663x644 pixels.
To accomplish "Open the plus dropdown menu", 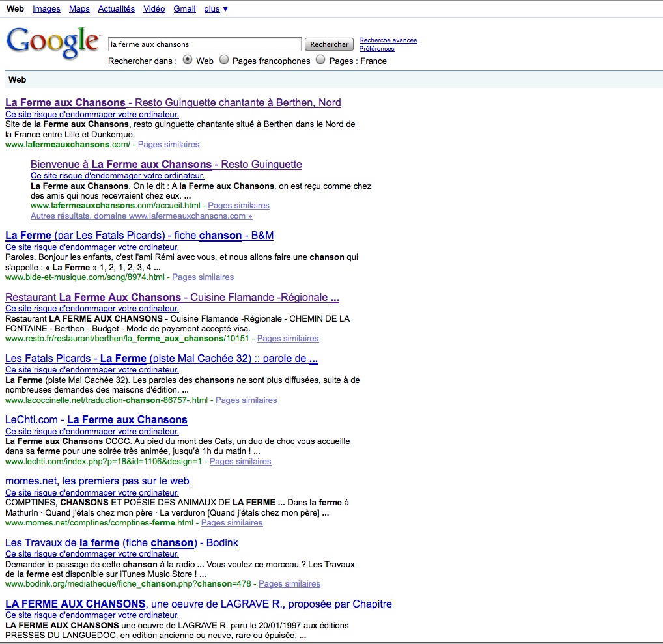I will click(216, 9).
